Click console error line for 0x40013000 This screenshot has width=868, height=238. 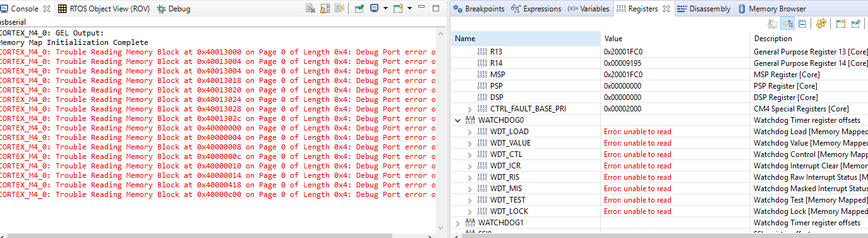click(218, 52)
